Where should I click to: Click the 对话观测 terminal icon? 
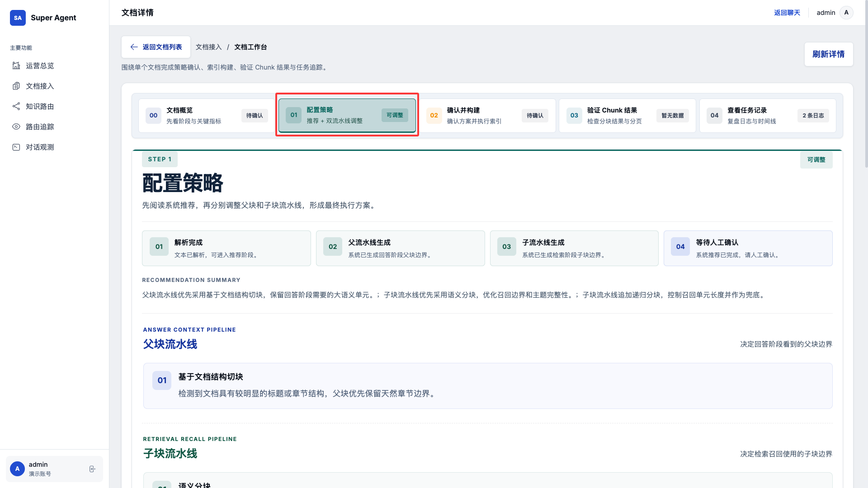click(x=16, y=147)
